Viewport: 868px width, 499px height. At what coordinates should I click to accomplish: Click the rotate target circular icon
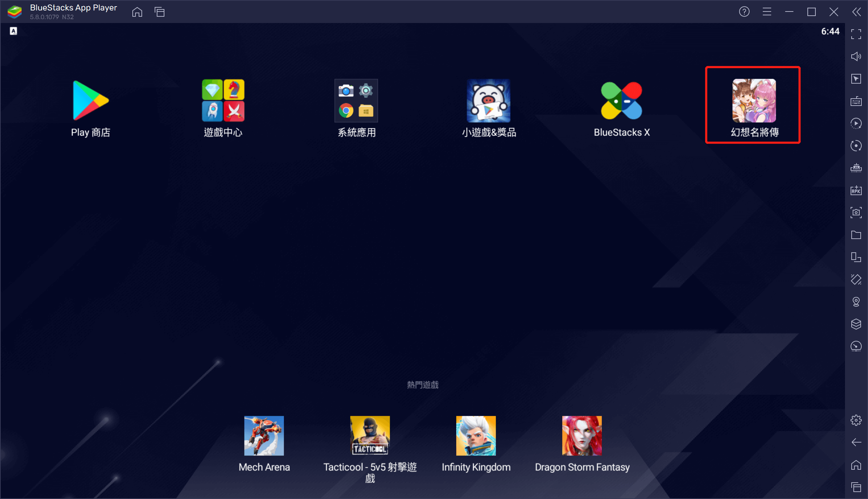click(856, 146)
